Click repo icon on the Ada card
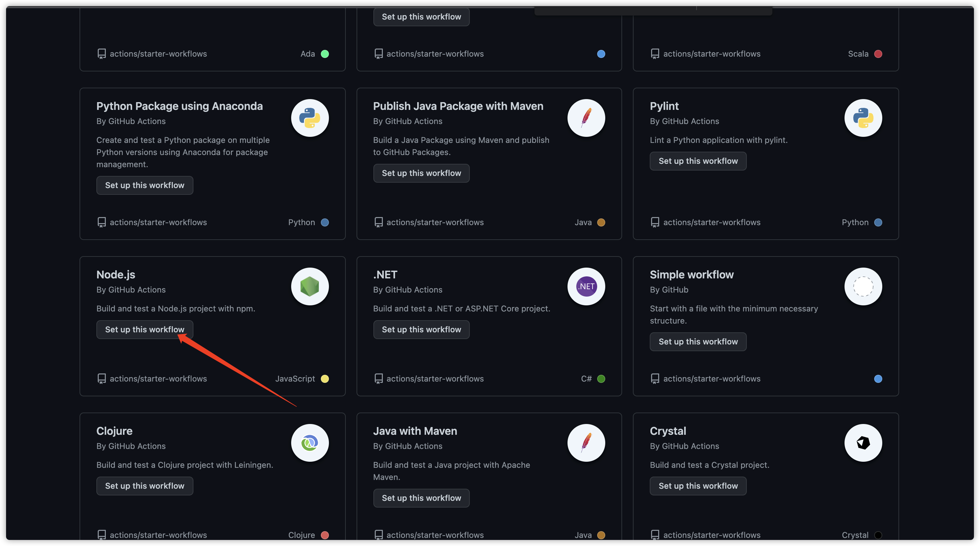The width and height of the screenshot is (980, 546). point(101,54)
